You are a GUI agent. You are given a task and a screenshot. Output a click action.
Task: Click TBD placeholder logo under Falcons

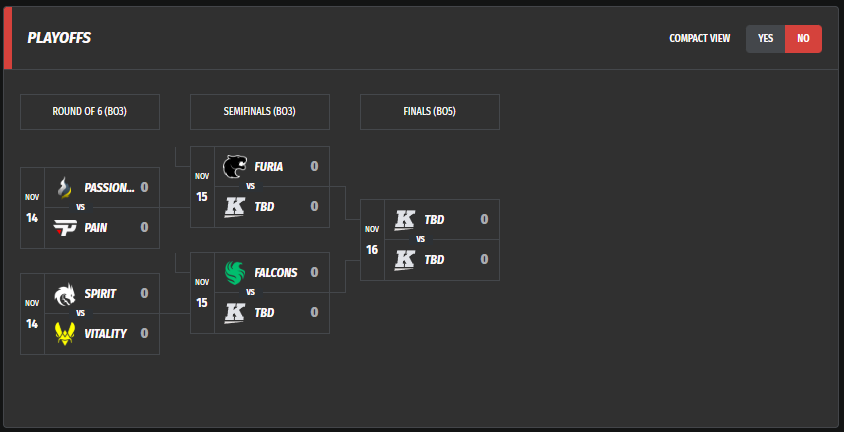coord(235,312)
